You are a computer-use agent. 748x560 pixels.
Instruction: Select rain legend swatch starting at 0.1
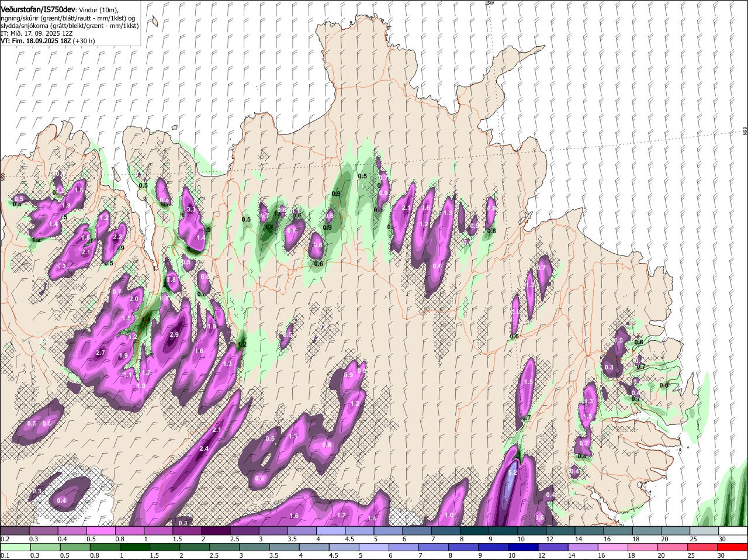15,547
